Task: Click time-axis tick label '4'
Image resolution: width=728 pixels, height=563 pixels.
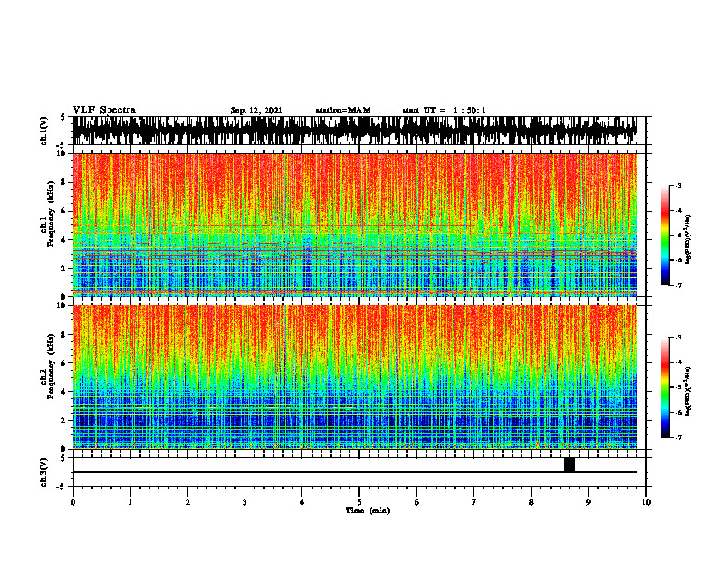Action: 302,502
